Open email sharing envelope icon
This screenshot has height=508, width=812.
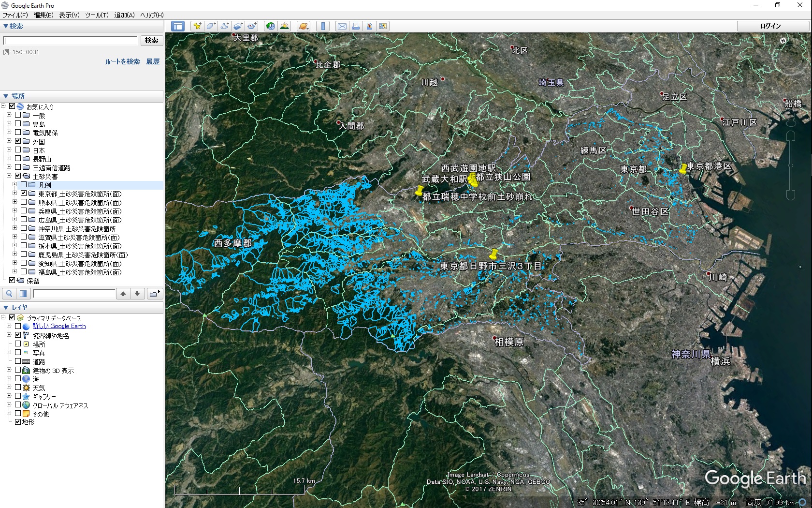click(x=342, y=26)
